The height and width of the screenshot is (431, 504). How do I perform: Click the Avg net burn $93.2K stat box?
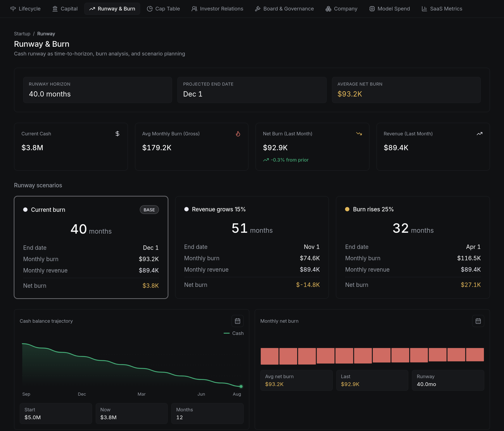[x=296, y=380]
